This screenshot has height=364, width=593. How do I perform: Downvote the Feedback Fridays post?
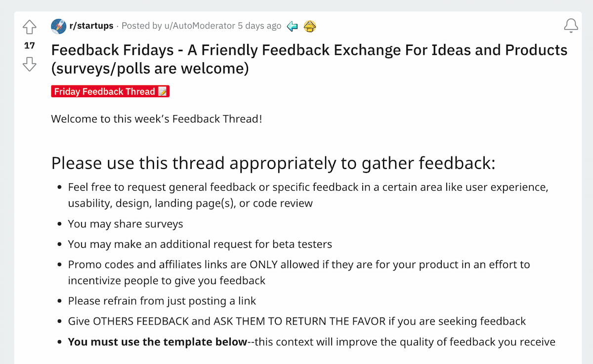[30, 64]
